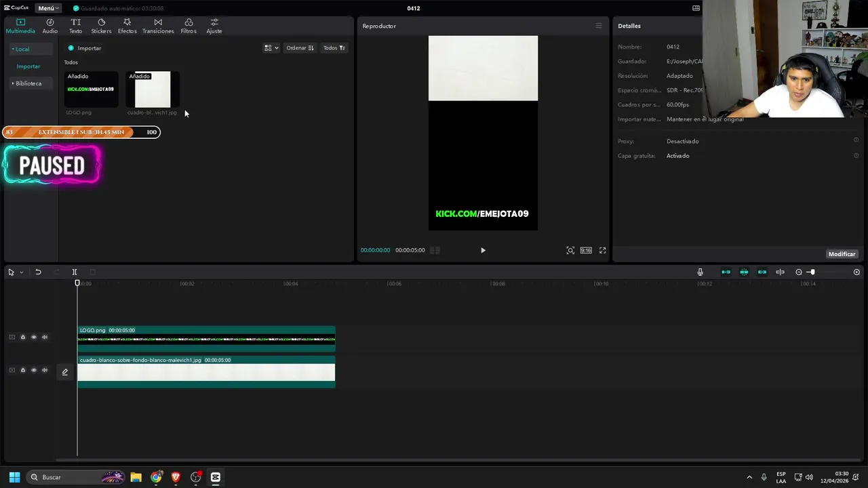The width and height of the screenshot is (868, 488).
Task: Undo the last action
Action: 38,272
